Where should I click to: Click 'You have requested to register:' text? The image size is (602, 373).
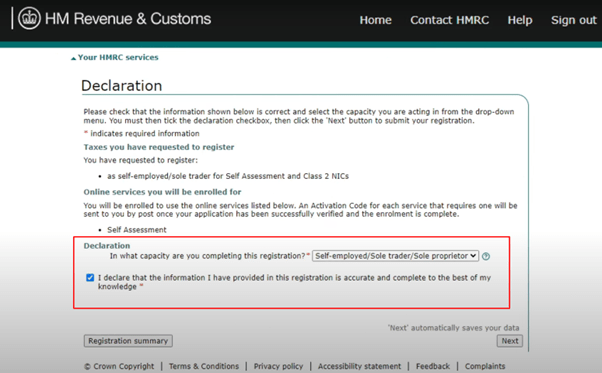pyautogui.click(x=141, y=160)
